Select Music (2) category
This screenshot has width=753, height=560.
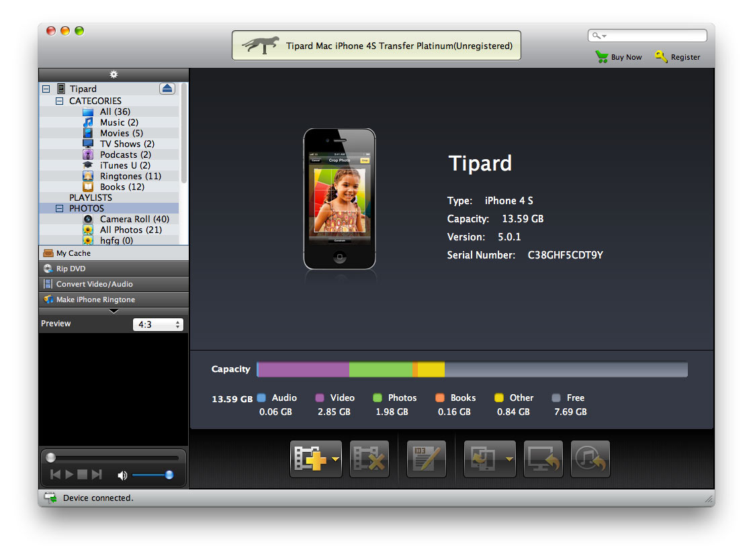(119, 122)
